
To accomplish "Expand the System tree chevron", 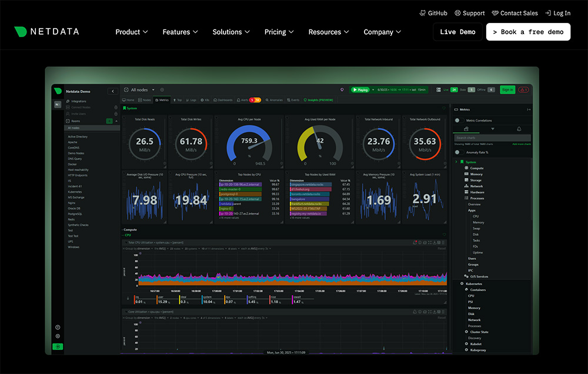I will [x=456, y=162].
